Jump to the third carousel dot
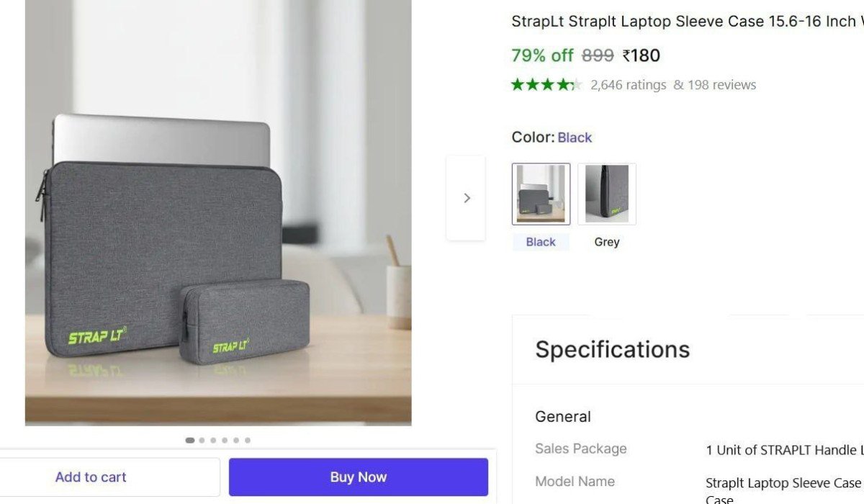The width and height of the screenshot is (864, 504). (213, 440)
